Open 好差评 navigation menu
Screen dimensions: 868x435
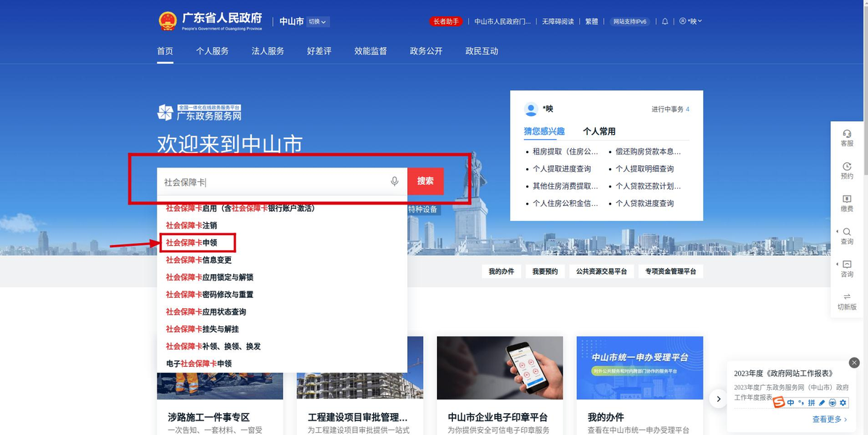pyautogui.click(x=319, y=51)
